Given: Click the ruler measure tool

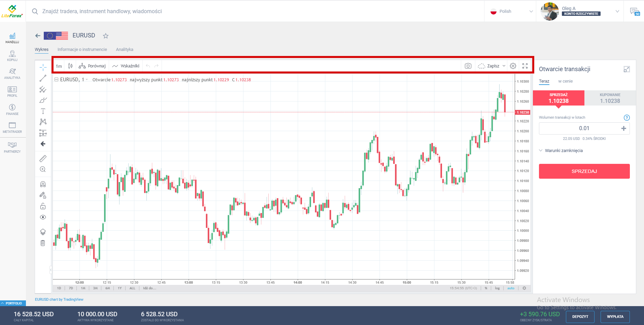Looking at the screenshot, I should click(x=43, y=158).
